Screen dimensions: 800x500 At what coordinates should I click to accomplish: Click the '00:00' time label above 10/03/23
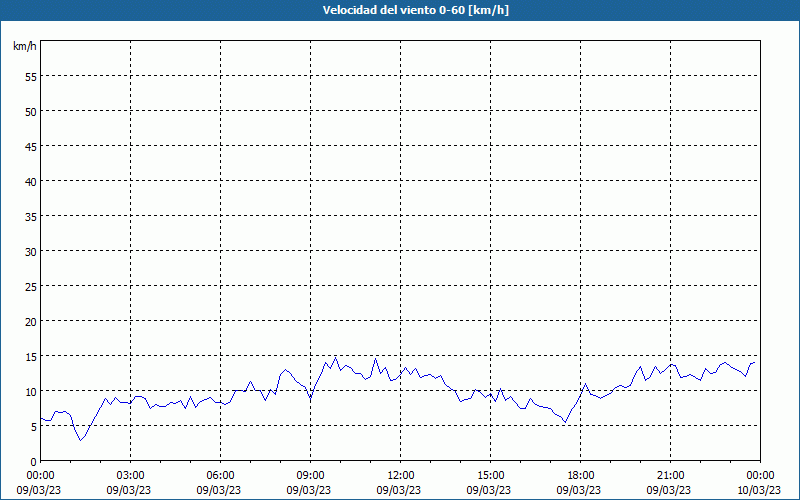click(x=760, y=475)
